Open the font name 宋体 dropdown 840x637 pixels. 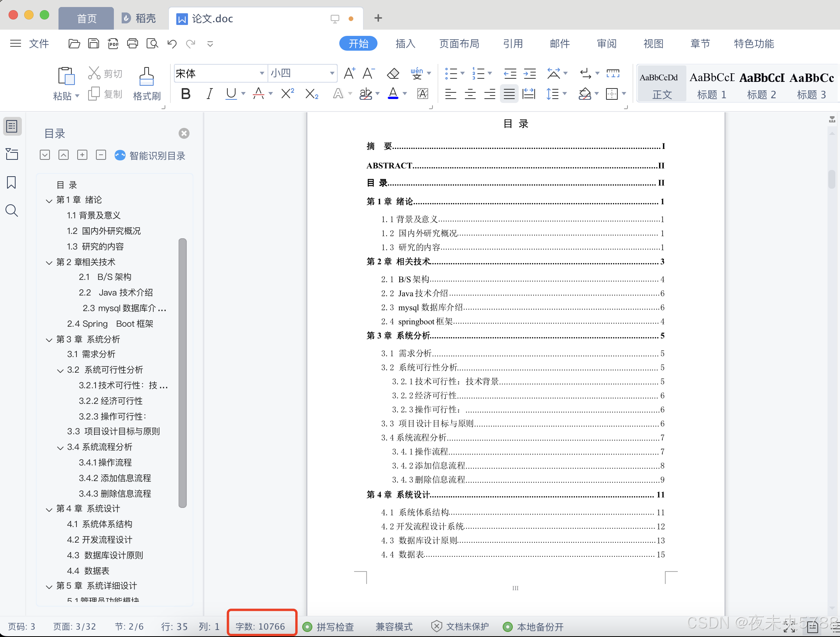coord(262,73)
